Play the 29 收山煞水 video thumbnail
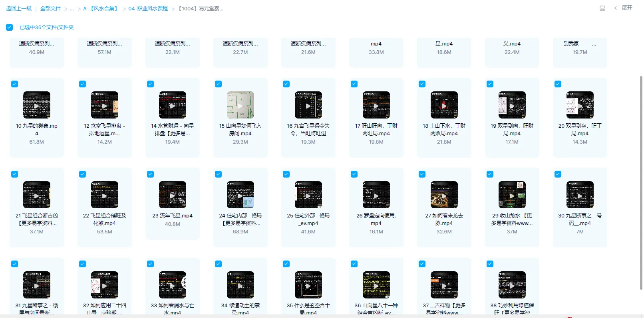644x318 pixels. click(x=512, y=195)
